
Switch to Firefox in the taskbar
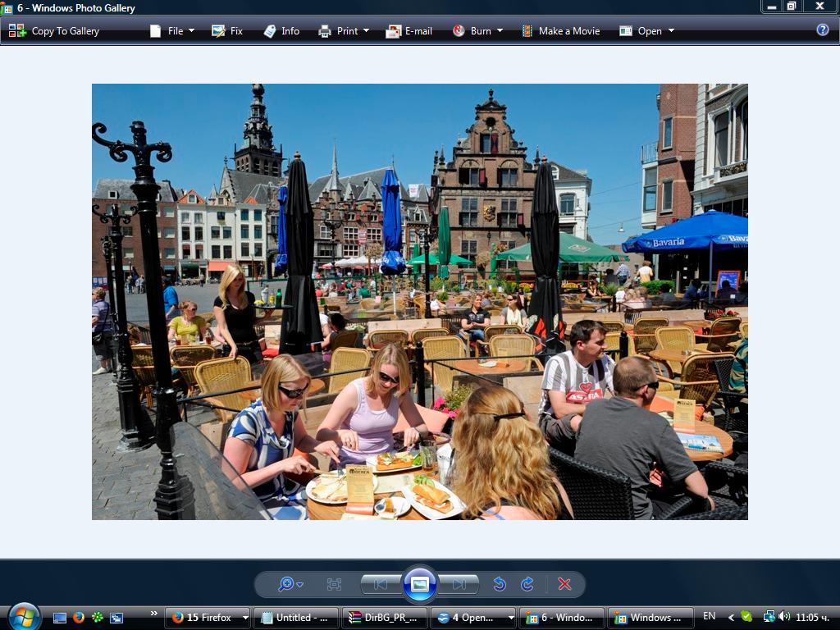click(208, 618)
